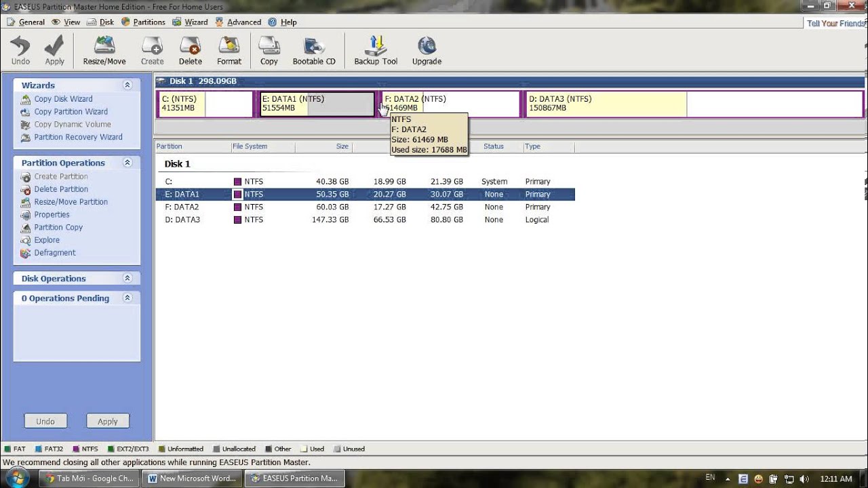Click the NTFS legend swatch in status bar
The image size is (868, 488).
click(x=77, y=449)
